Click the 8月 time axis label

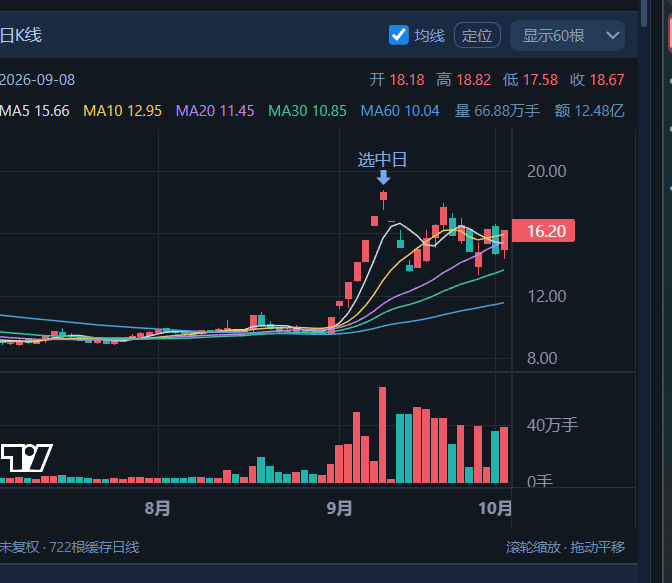[158, 508]
